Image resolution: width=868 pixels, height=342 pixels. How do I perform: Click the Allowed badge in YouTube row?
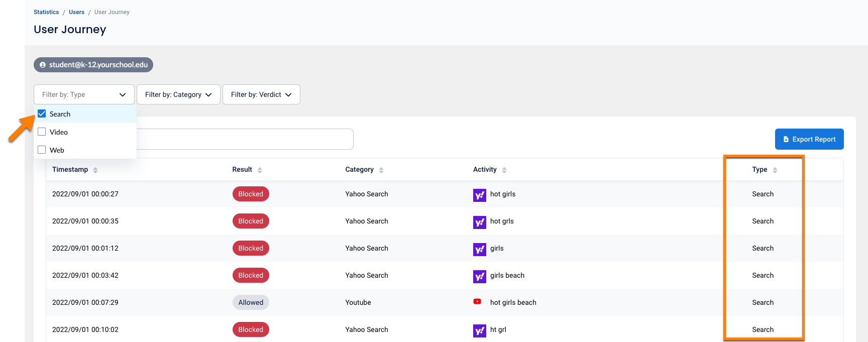point(251,302)
